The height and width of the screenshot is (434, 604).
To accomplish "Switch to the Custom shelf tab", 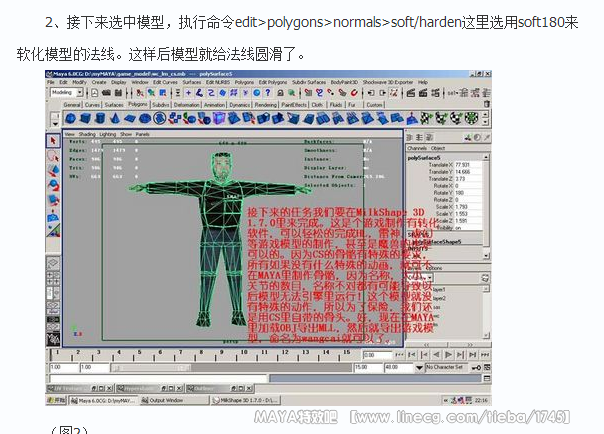I will 374,105.
